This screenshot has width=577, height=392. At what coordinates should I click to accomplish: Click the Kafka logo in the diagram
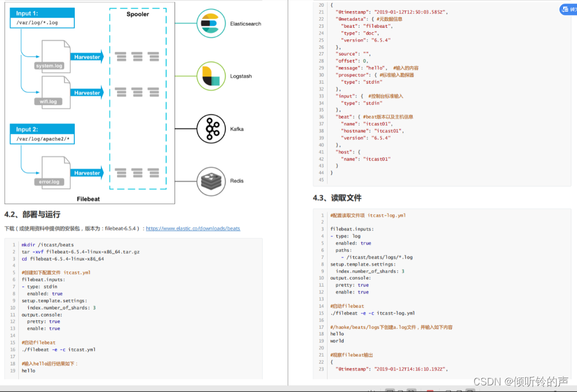(211, 128)
